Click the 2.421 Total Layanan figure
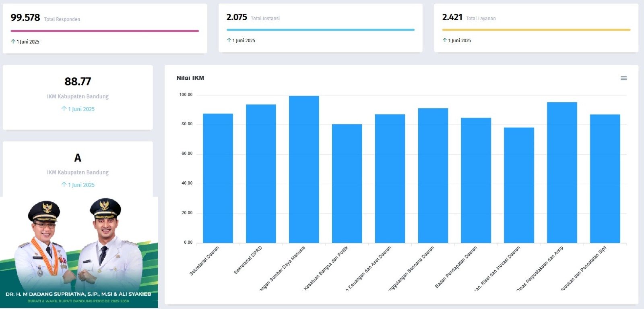The width and height of the screenshot is (644, 309). 452,17
